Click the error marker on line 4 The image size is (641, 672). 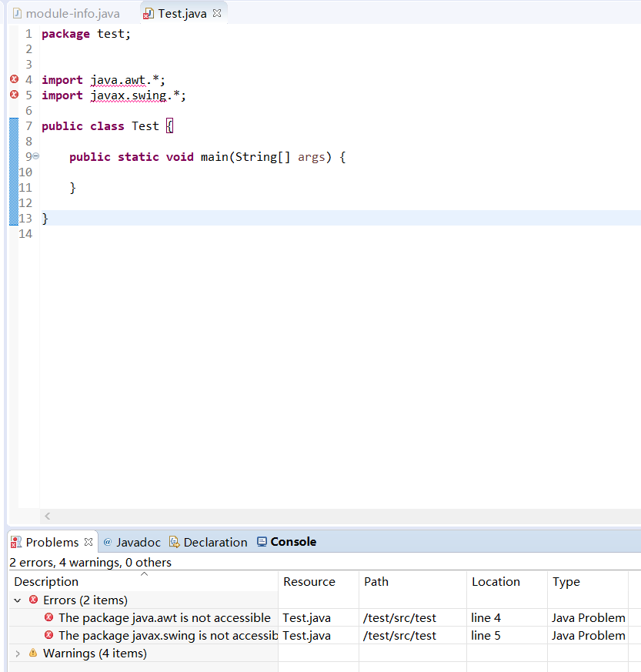pyautogui.click(x=13, y=79)
